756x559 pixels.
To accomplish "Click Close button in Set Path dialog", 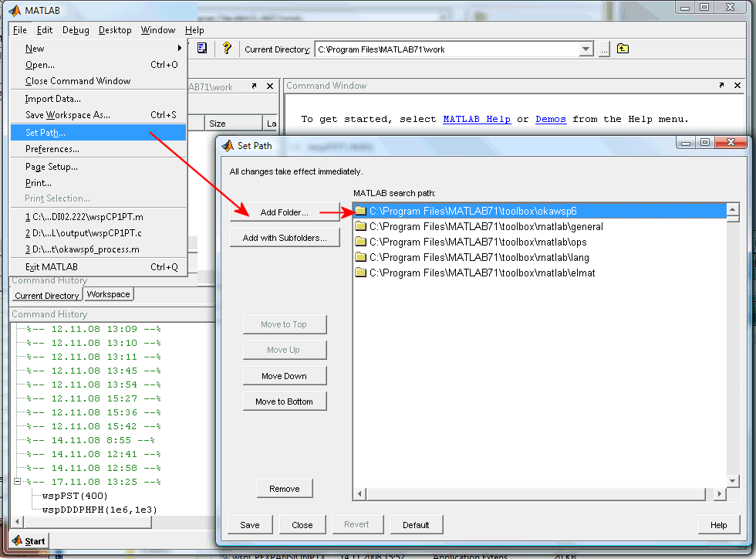I will pos(302,525).
